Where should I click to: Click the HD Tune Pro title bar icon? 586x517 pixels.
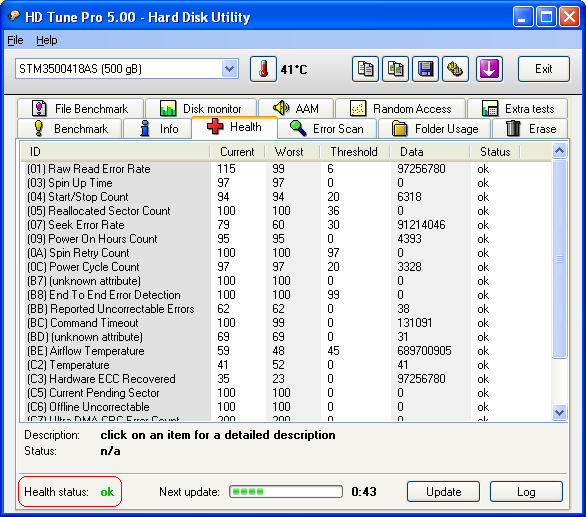point(14,16)
